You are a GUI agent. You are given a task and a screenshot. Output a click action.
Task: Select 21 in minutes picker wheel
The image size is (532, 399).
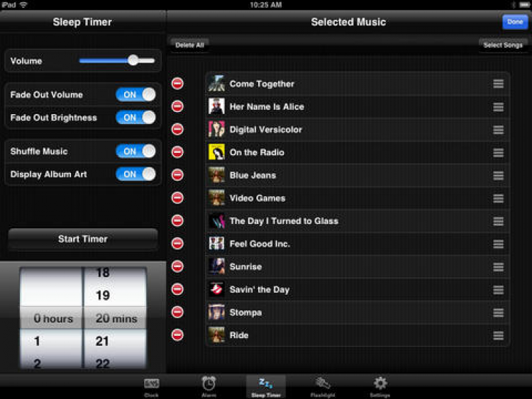(102, 341)
